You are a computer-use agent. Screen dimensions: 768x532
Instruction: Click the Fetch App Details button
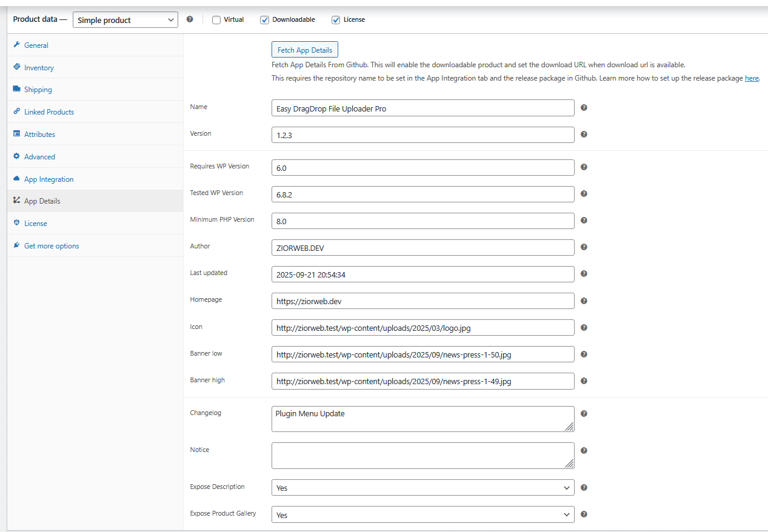tap(305, 50)
